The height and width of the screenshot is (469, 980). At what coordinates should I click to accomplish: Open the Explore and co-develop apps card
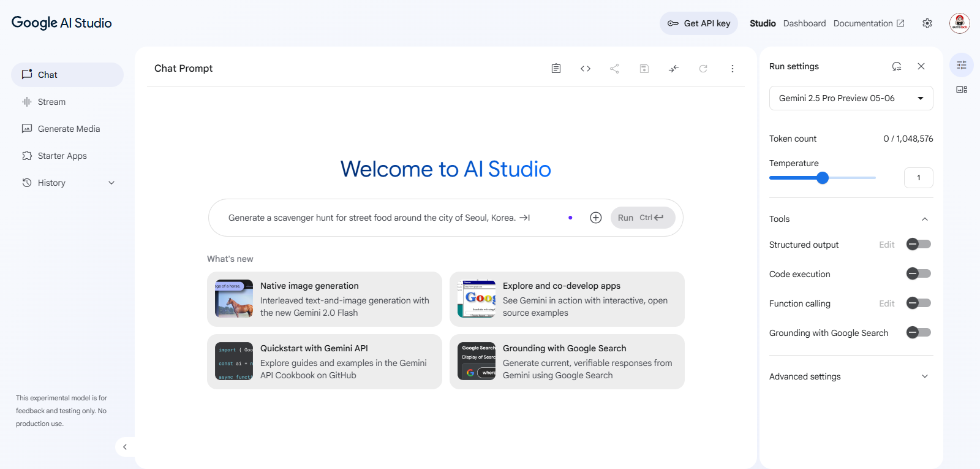[x=567, y=299]
